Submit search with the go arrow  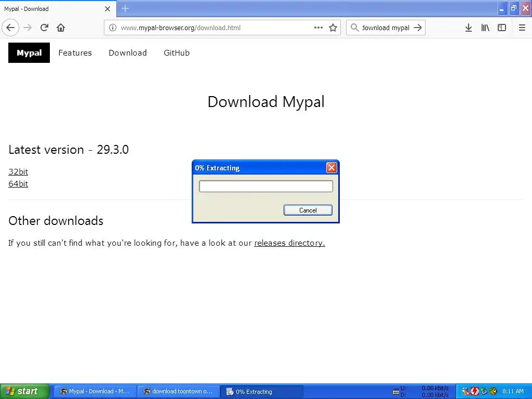(x=418, y=28)
